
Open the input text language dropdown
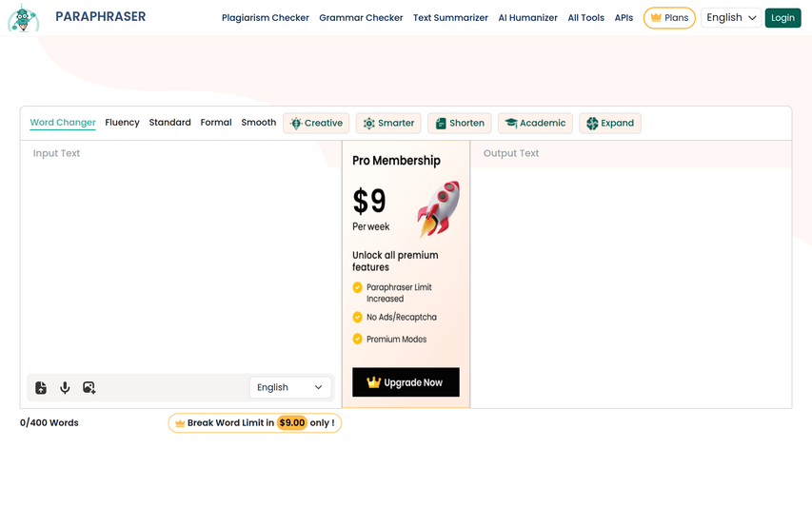pyautogui.click(x=290, y=387)
